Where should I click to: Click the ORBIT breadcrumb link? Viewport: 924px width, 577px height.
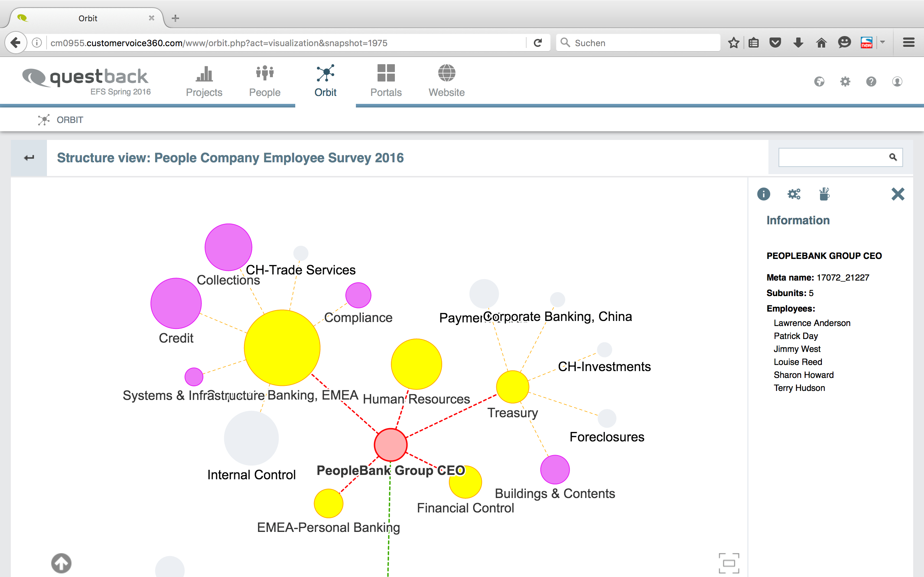pos(70,120)
